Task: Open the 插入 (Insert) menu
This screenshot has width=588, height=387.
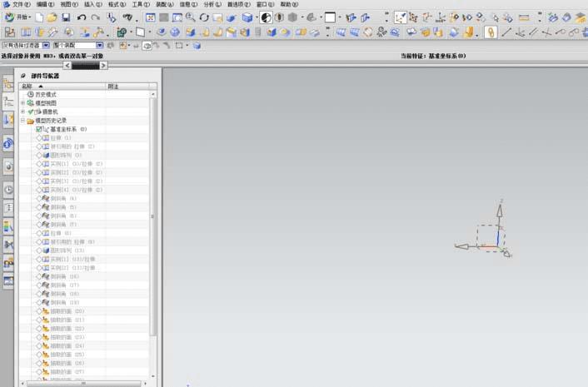Action: pos(93,4)
